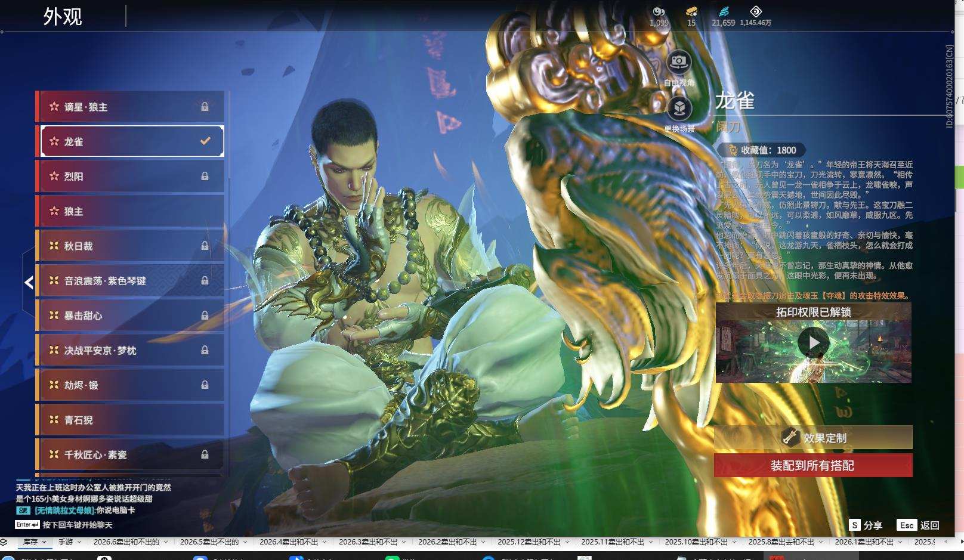Click the yin-yang currency icon showing 1,099
This screenshot has height=560, width=964.
659,11
